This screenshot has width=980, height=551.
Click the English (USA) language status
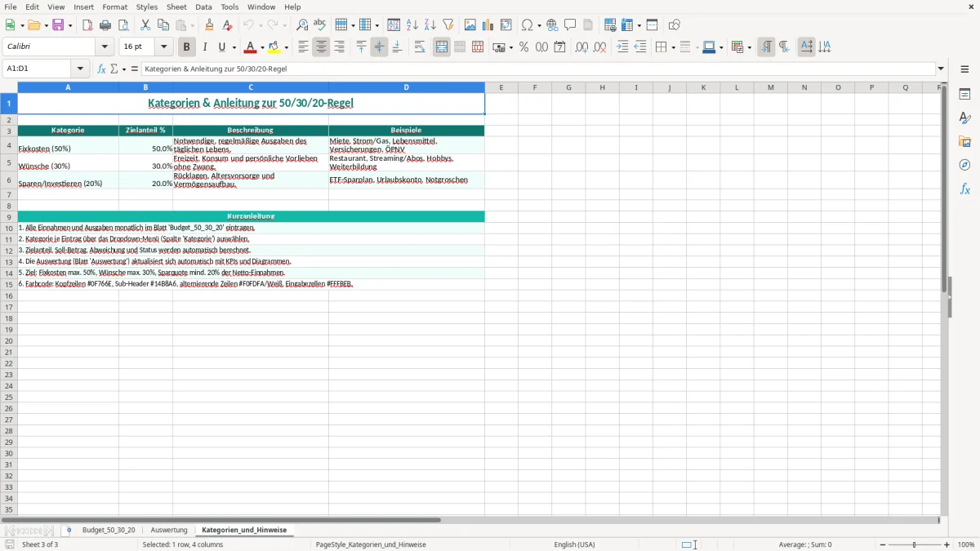click(574, 544)
